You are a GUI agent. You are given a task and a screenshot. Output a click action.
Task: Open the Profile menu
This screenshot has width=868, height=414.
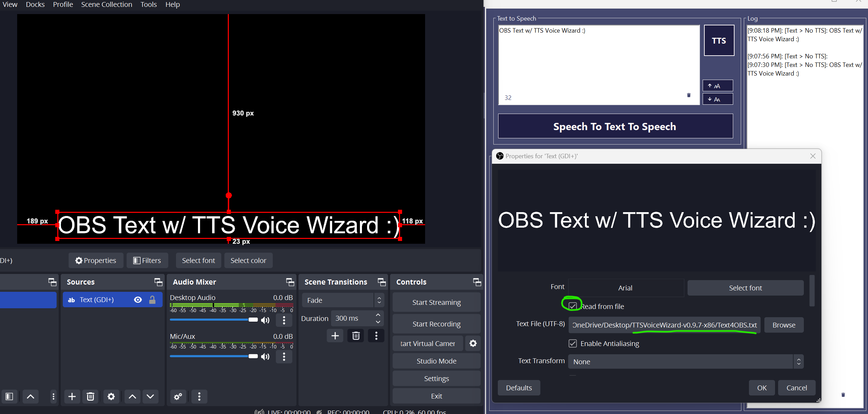(x=63, y=4)
